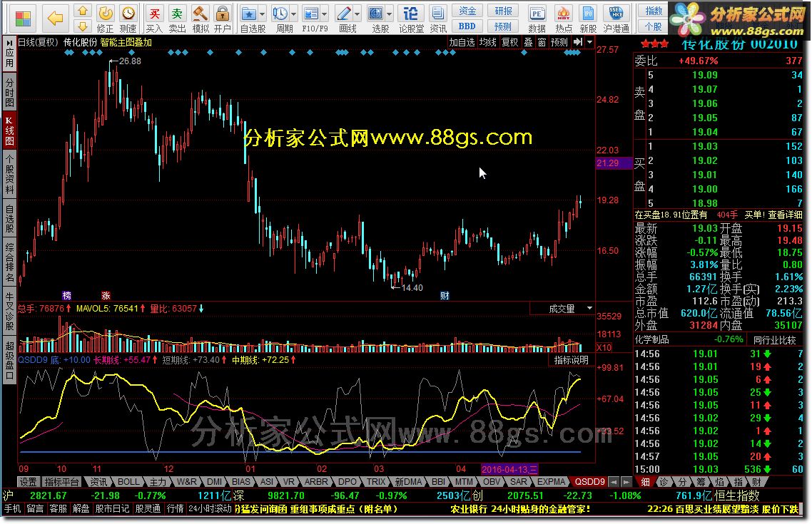Expand the F10/F9 dropdown arrow
Viewport: 812px width, 524px height.
(324, 14)
